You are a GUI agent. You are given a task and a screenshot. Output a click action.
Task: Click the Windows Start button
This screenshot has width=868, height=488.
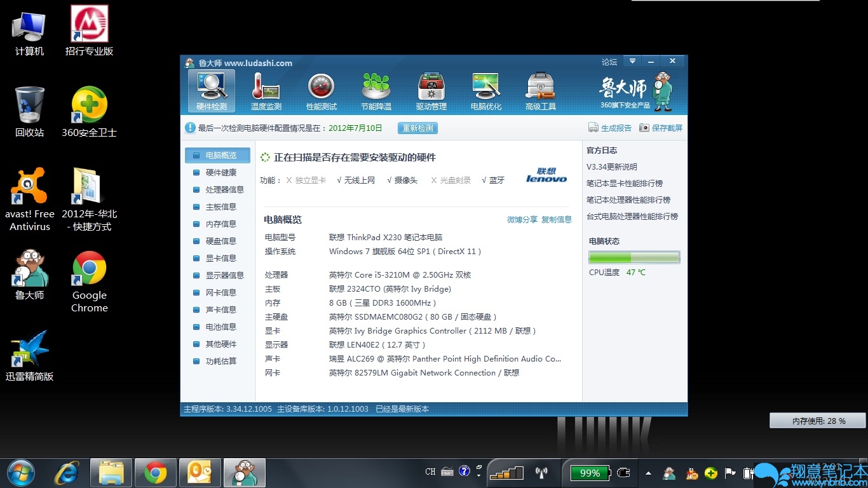[20, 473]
